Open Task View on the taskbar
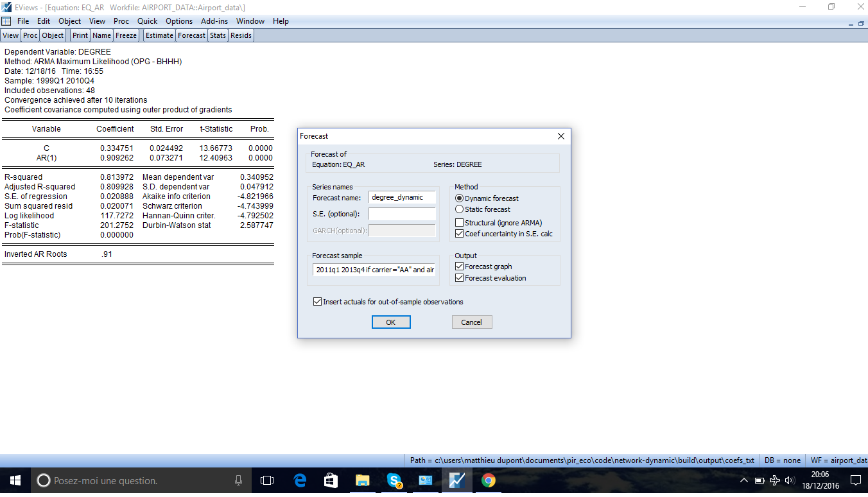The height and width of the screenshot is (497, 868). click(x=267, y=480)
